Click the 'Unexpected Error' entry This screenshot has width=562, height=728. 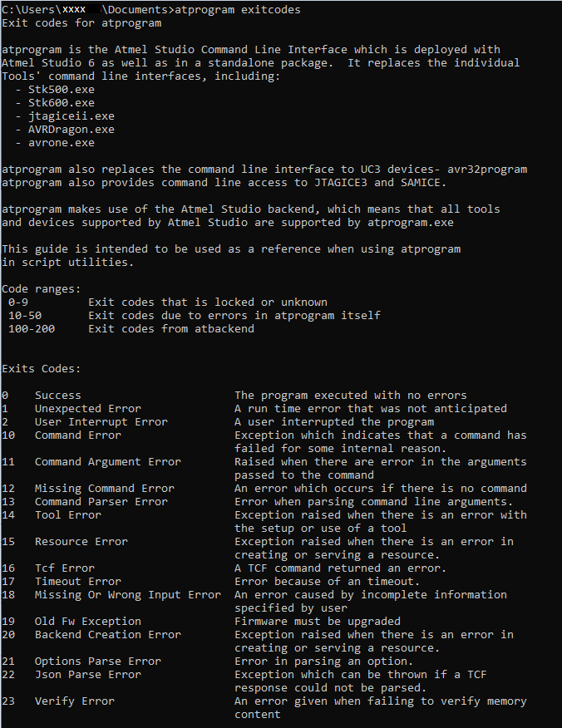(88, 409)
